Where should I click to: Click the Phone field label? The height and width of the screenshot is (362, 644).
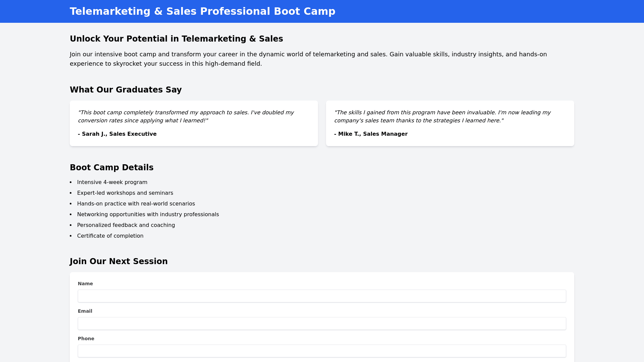[x=86, y=339]
